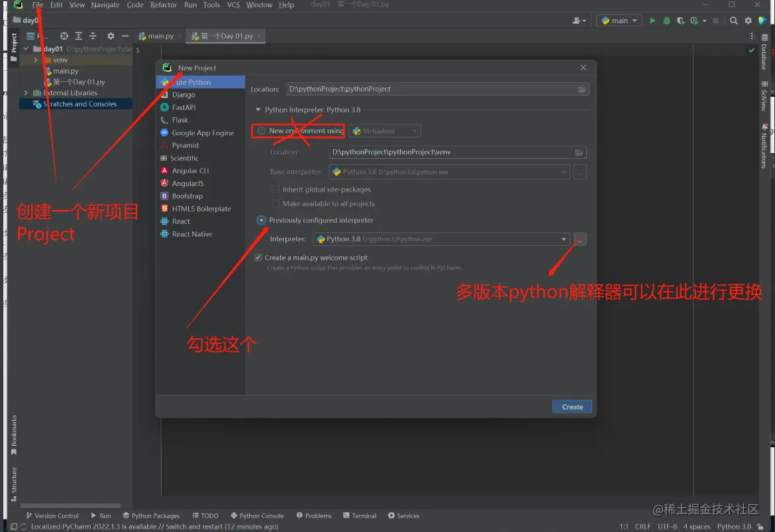Click the Debug bug icon in toolbar
Viewport: 775px width, 532px height.
point(666,21)
